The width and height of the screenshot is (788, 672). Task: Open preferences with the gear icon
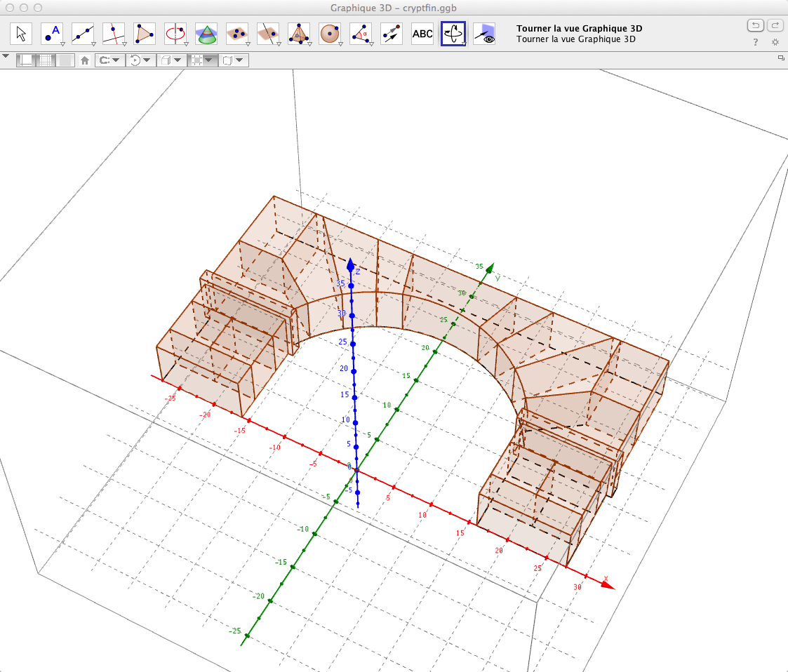775,42
